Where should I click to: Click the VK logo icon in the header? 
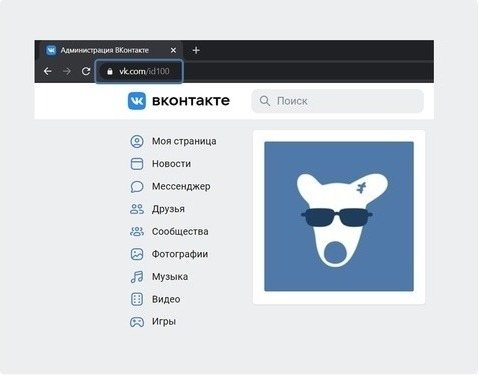[x=137, y=101]
